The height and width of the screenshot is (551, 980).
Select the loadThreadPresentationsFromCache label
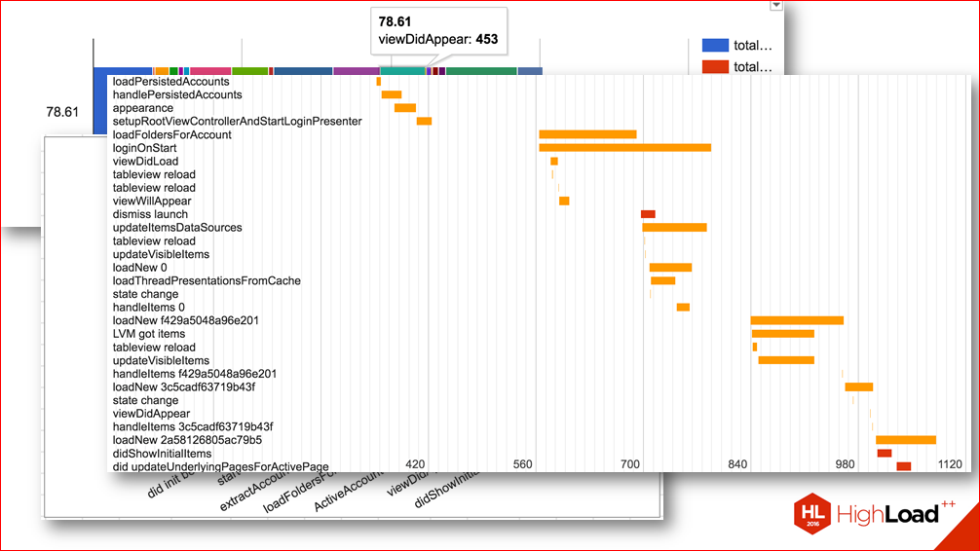[207, 280]
